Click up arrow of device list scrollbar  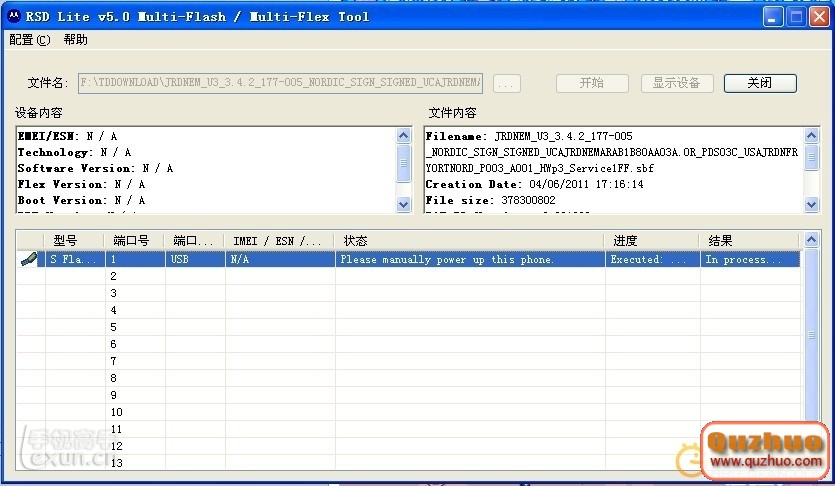(x=811, y=240)
